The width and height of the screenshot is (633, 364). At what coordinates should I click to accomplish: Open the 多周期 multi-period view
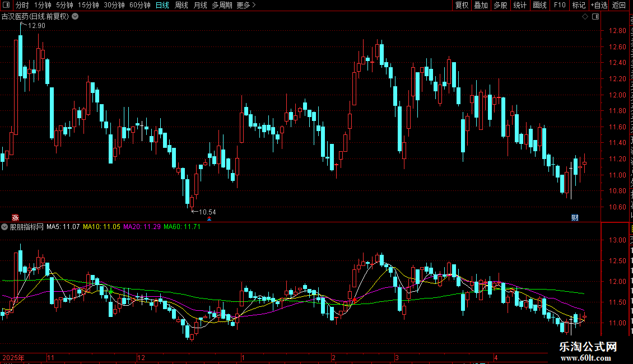pyautogui.click(x=222, y=5)
